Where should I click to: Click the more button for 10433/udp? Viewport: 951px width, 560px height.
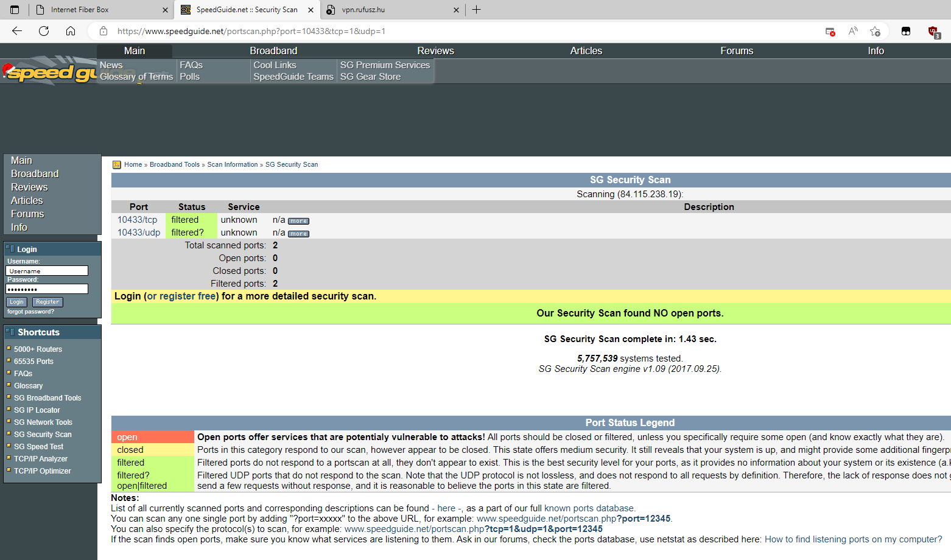[x=298, y=234]
